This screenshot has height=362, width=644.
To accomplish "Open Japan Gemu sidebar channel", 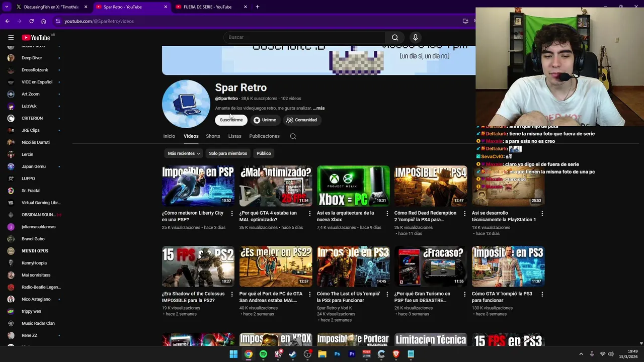I will [x=34, y=166].
